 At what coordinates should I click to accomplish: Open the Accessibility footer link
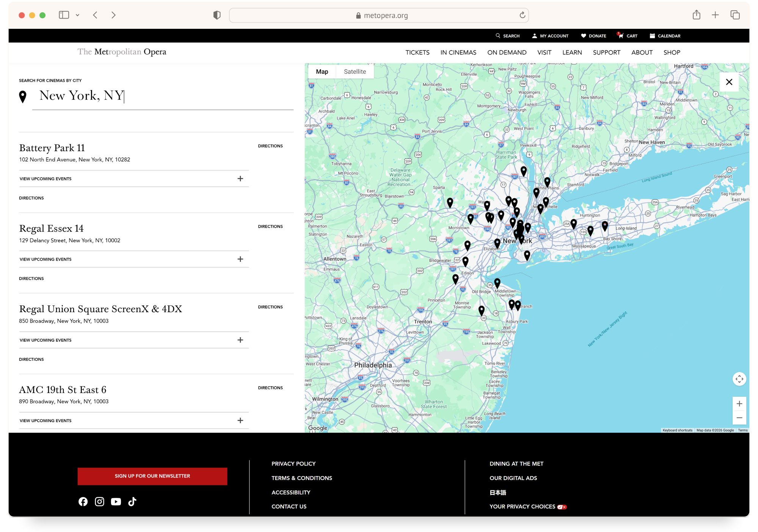pyautogui.click(x=291, y=493)
